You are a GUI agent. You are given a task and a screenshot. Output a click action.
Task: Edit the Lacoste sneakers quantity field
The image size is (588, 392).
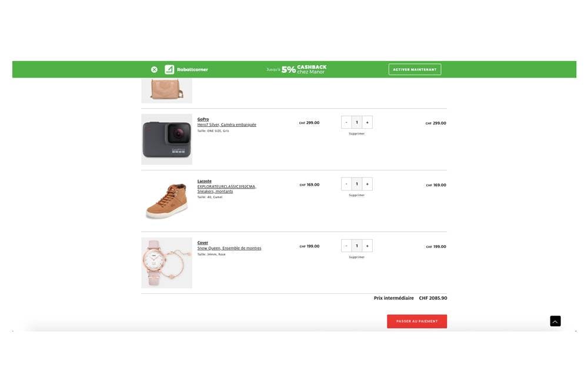[x=357, y=184]
